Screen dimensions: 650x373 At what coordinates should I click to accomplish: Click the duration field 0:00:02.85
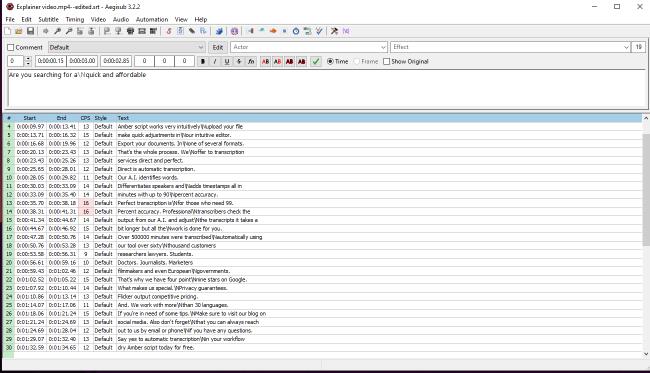point(116,61)
